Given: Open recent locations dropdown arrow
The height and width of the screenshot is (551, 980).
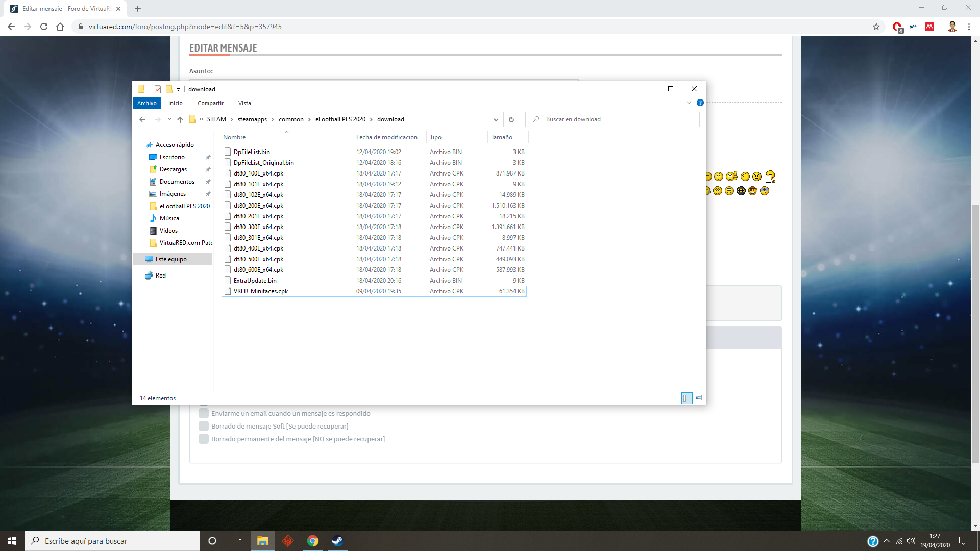Looking at the screenshot, I should pyautogui.click(x=169, y=119).
